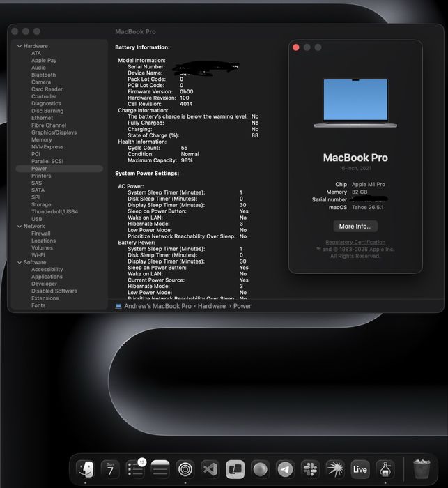Screen dimensions: 448x488
Task: Open the Bluetooth hardware section
Action: pyautogui.click(x=44, y=75)
